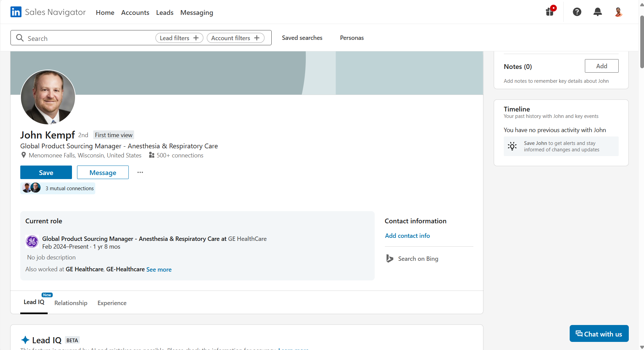The image size is (644, 350).
Task: Switch to the Relationship tab
Action: click(x=71, y=303)
